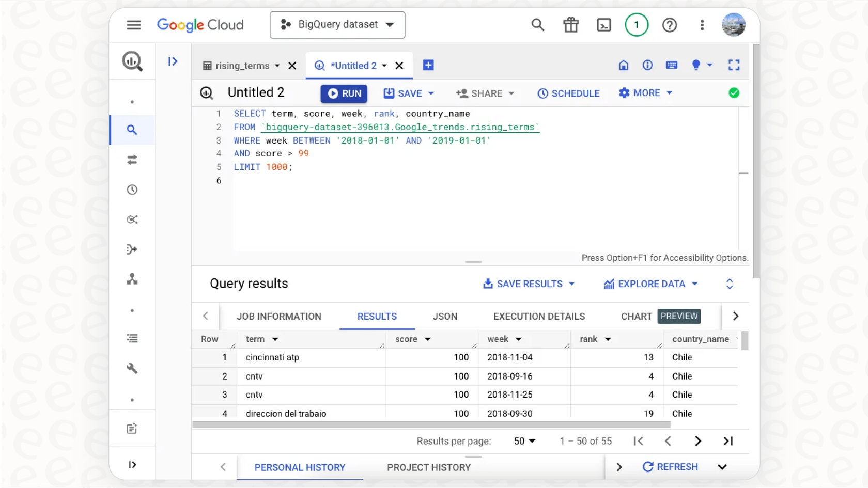
Task: Click the gifts / what's new icon
Action: (570, 25)
